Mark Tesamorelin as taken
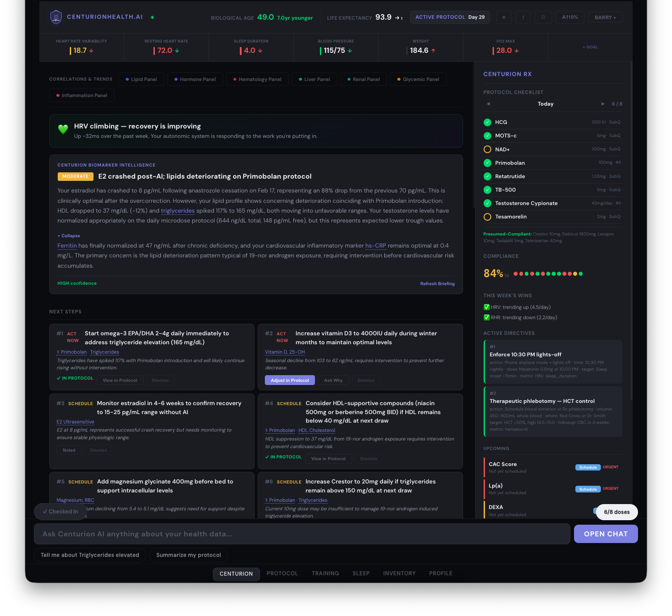Viewport: 672px width, 616px height. click(487, 217)
